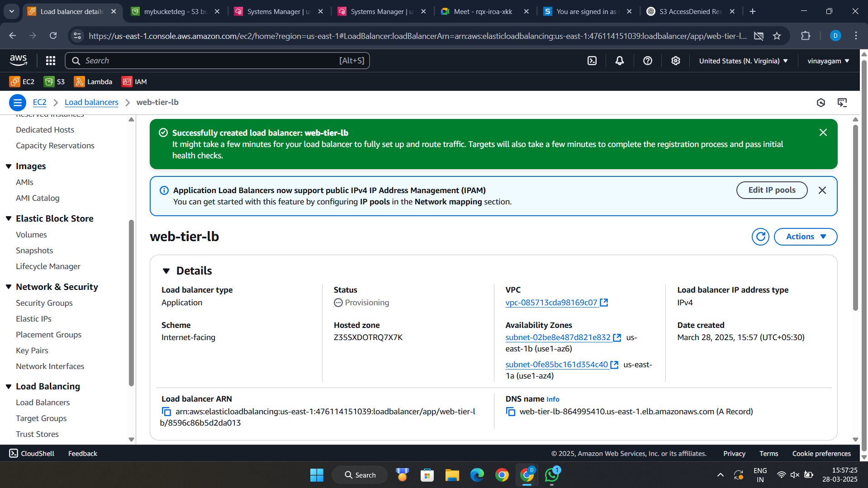
Task: Copy the DNS name value
Action: [x=511, y=412]
